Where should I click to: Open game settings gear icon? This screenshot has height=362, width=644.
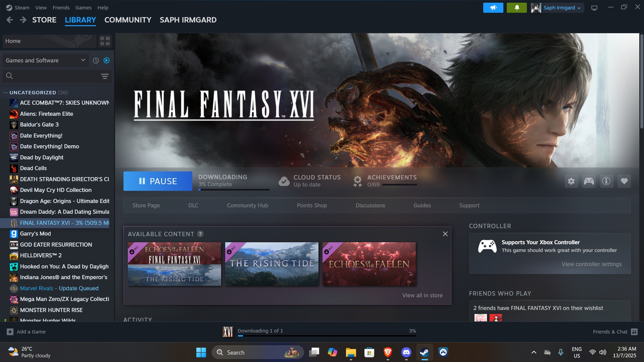tap(571, 182)
